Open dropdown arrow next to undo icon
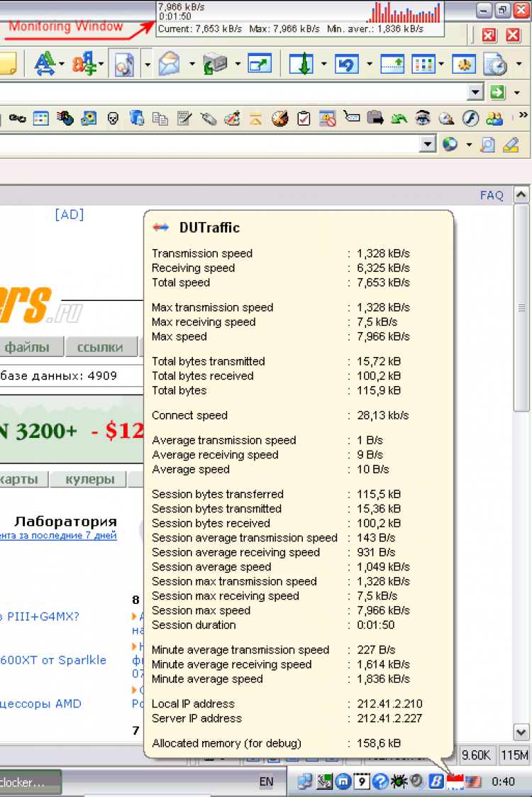This screenshot has height=797, width=532. coord(370,65)
